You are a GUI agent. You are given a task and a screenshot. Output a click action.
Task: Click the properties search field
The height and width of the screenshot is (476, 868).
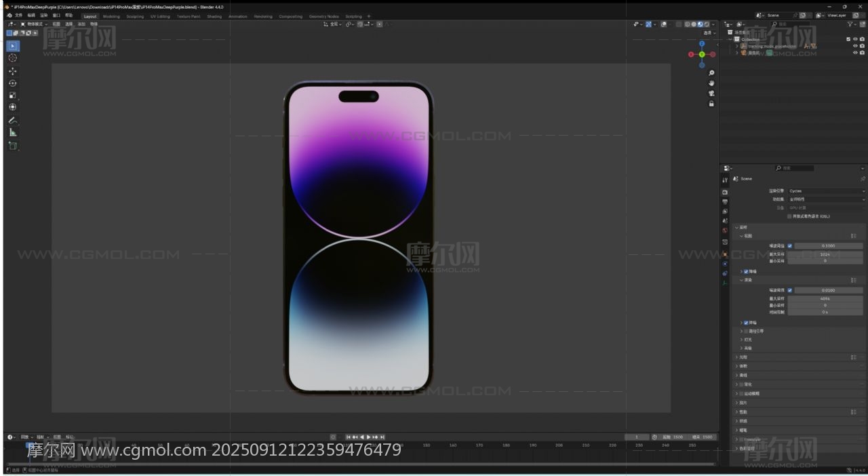click(x=794, y=168)
